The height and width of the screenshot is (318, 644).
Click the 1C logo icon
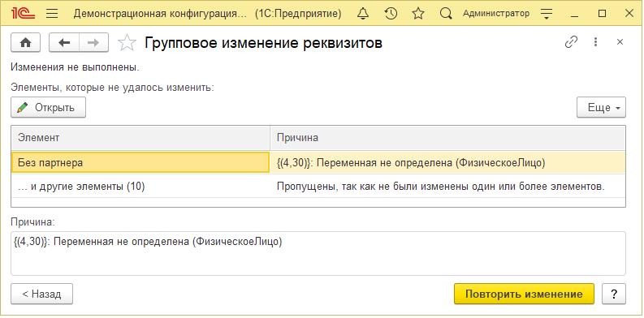click(24, 14)
